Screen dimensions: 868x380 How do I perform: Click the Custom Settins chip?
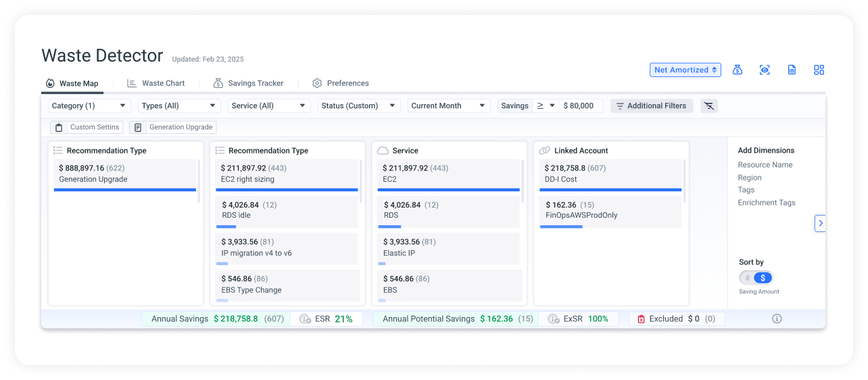[x=87, y=127]
